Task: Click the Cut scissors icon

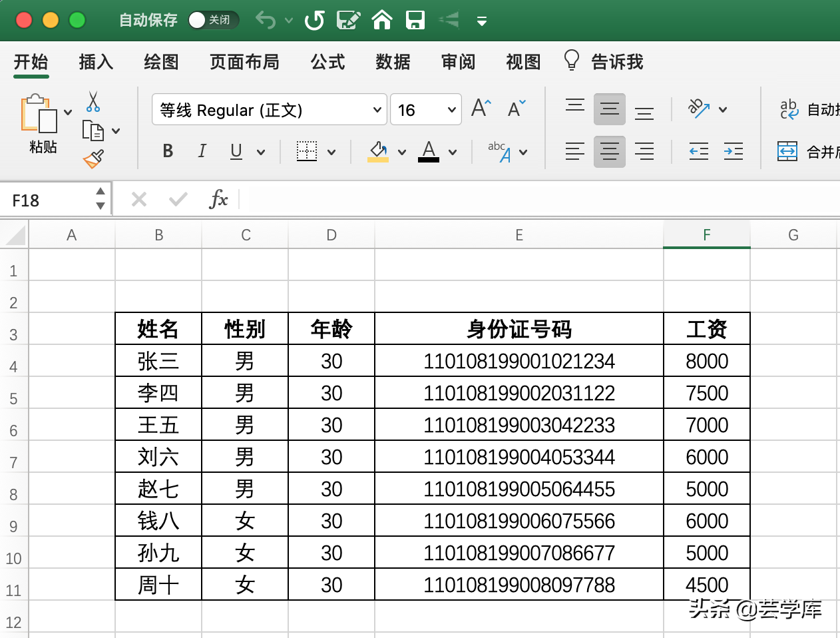Action: pyautogui.click(x=93, y=102)
